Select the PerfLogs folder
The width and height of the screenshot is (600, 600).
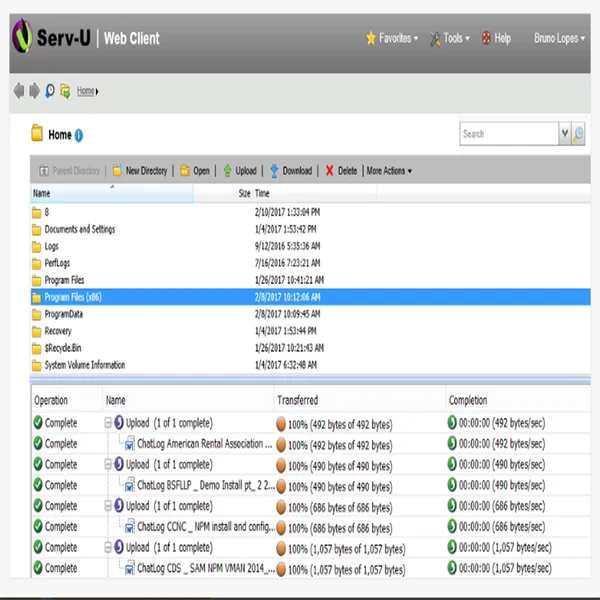tap(310, 263)
